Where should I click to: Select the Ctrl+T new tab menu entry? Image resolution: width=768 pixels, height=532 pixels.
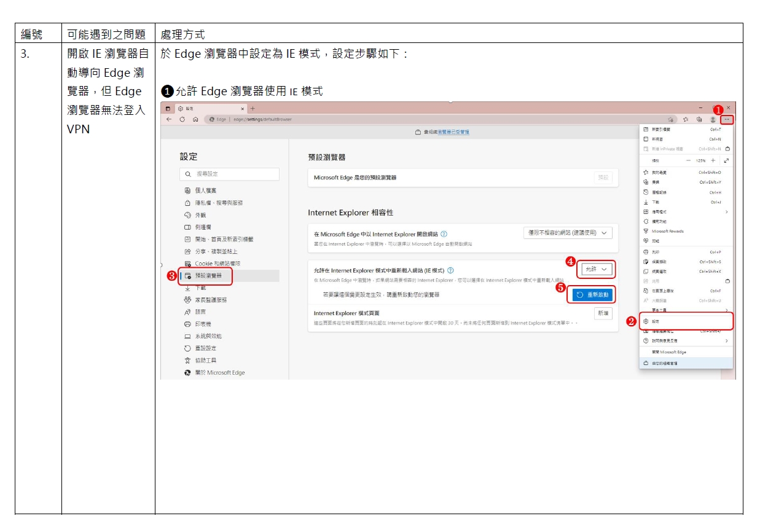pyautogui.click(x=686, y=130)
